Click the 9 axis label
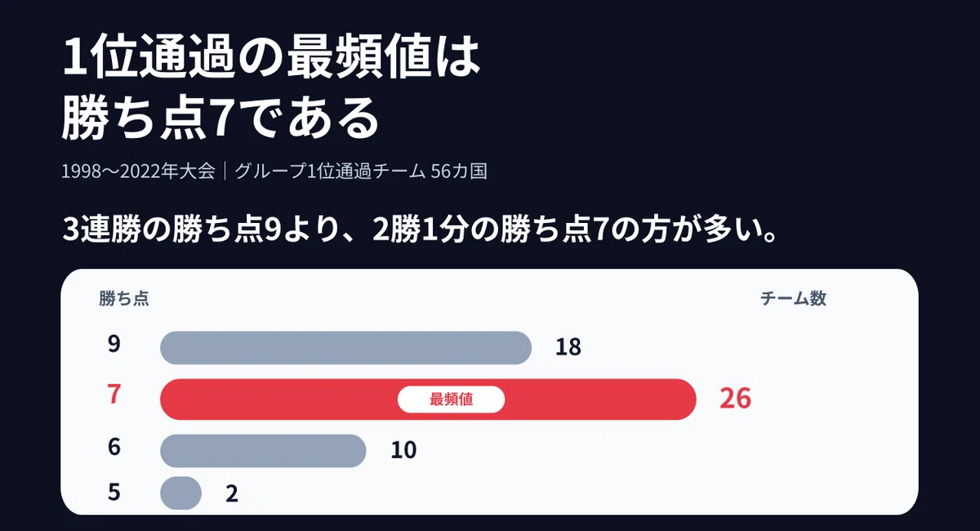The height and width of the screenshot is (531, 980). tap(114, 344)
